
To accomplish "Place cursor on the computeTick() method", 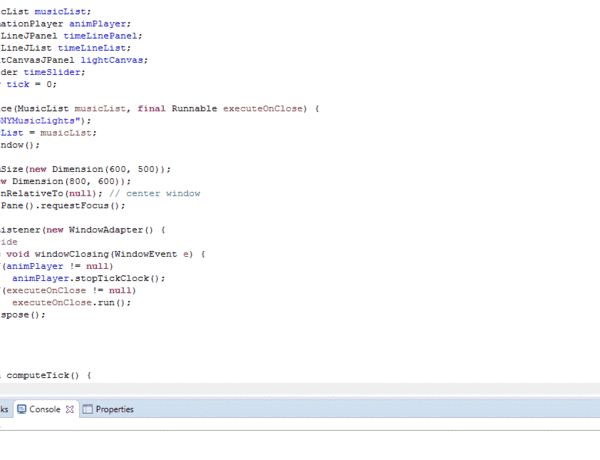I will tap(45, 375).
